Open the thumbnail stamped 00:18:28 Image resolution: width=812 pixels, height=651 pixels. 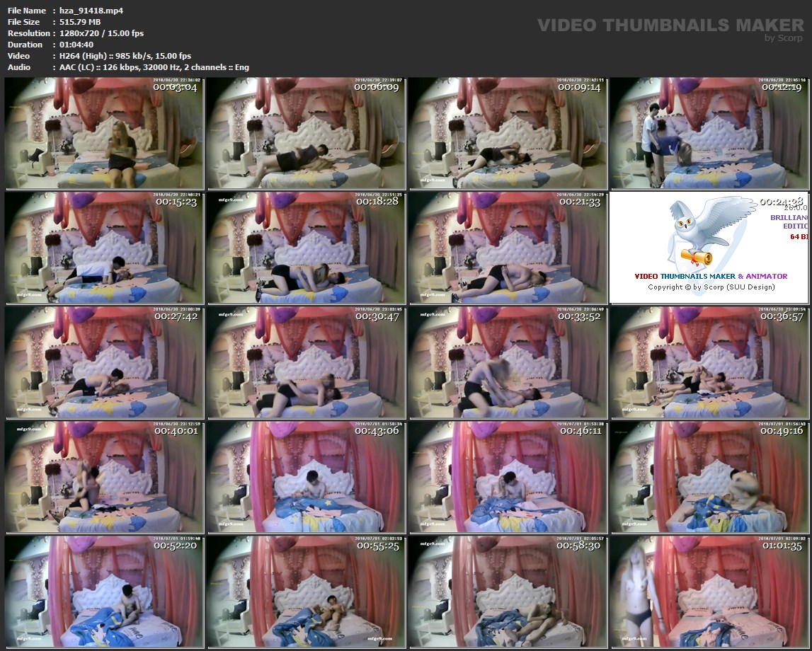pyautogui.click(x=307, y=248)
